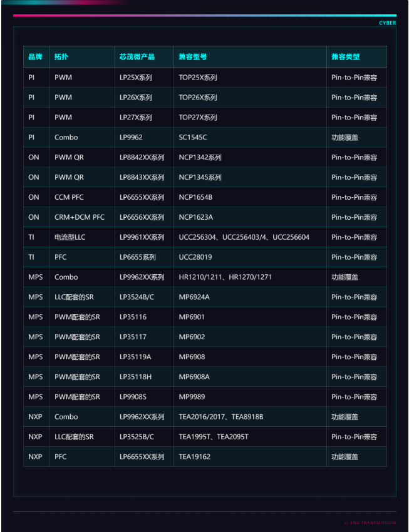Select the LP8843XX系列 product cell
Image resolution: width=409 pixels, height=532 pixels.
coord(142,177)
